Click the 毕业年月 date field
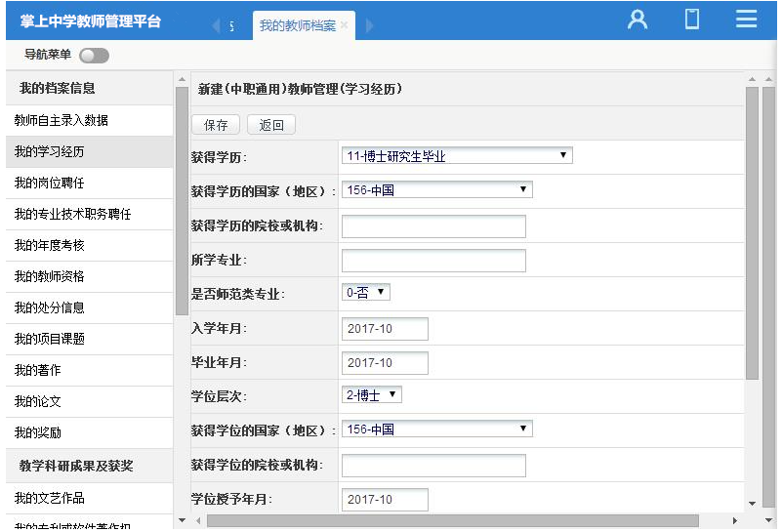 [x=385, y=362]
